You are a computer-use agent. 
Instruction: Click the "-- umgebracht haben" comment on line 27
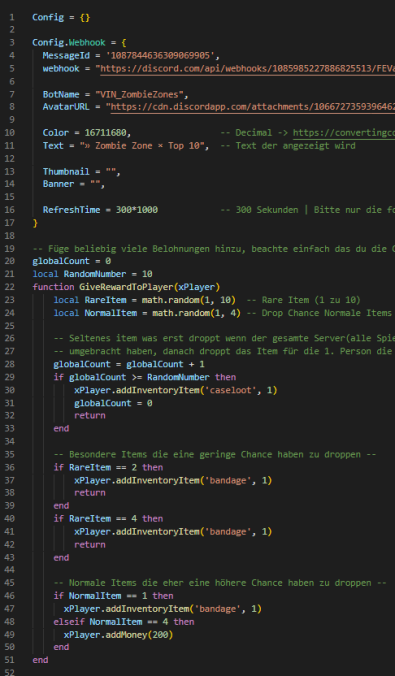coord(224,351)
